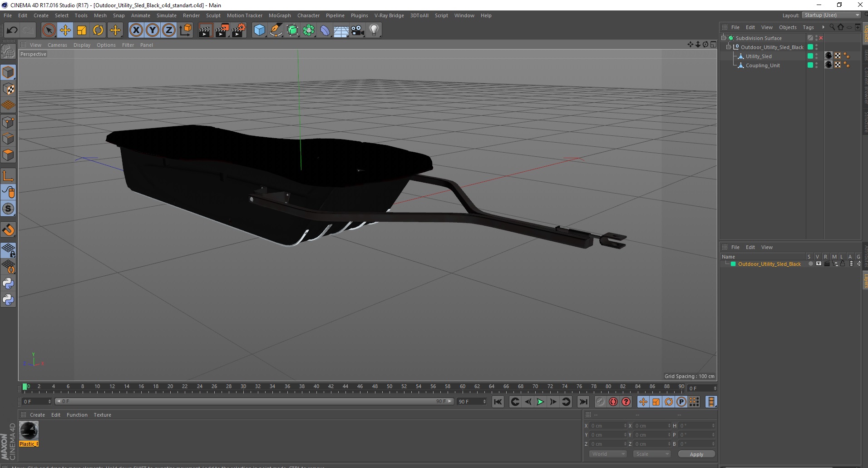868x468 pixels.
Task: Open the Subdivision Surface generators icon
Action: point(293,30)
